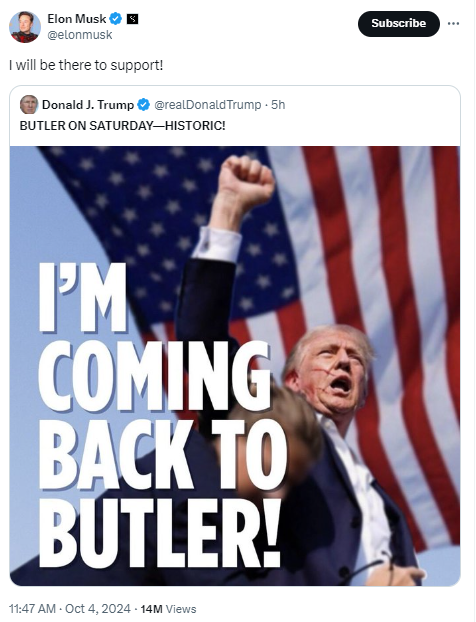Open quoted post text 'BUTLER ON SATURDAY—HISTORIC!'
Screen dimensions: 476x622
[123, 126]
